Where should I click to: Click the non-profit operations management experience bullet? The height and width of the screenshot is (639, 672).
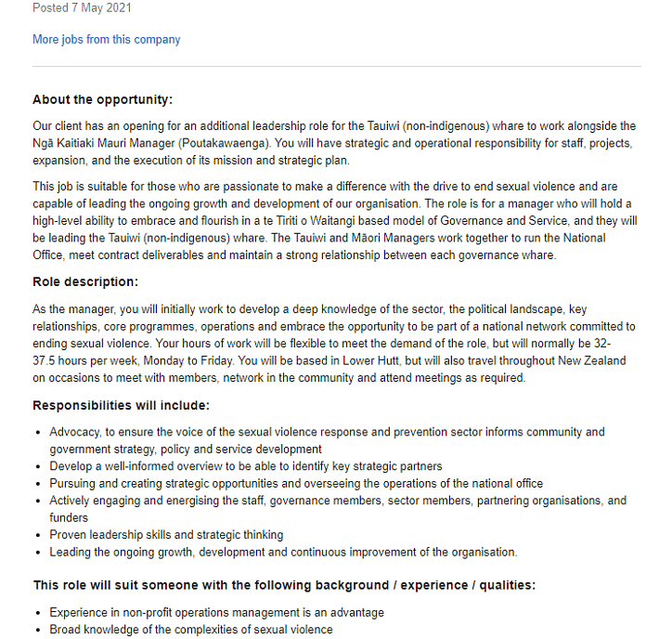pos(216,613)
